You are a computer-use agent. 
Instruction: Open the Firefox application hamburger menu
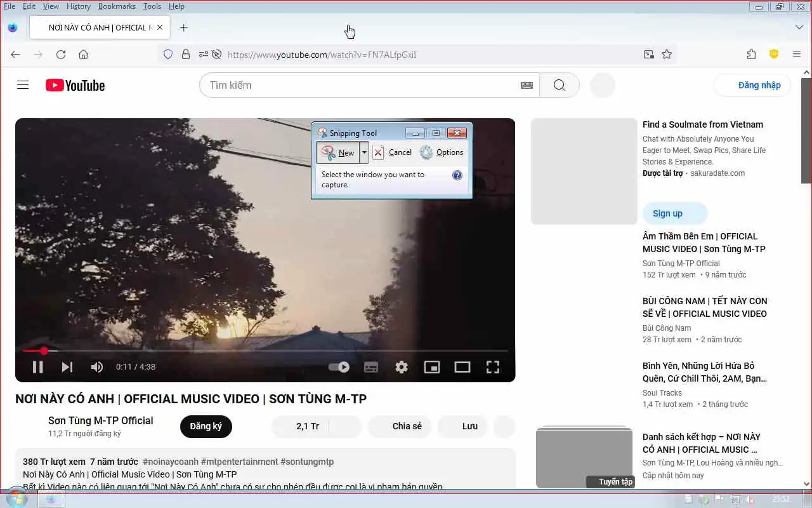797,55
